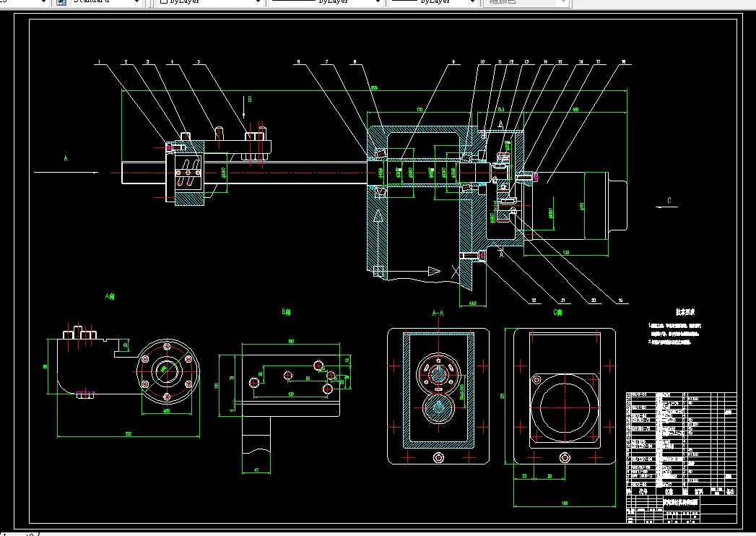Viewport: 756px width, 536px height.
Task: Select part balloon number 19
Action: pyautogui.click(x=620, y=301)
